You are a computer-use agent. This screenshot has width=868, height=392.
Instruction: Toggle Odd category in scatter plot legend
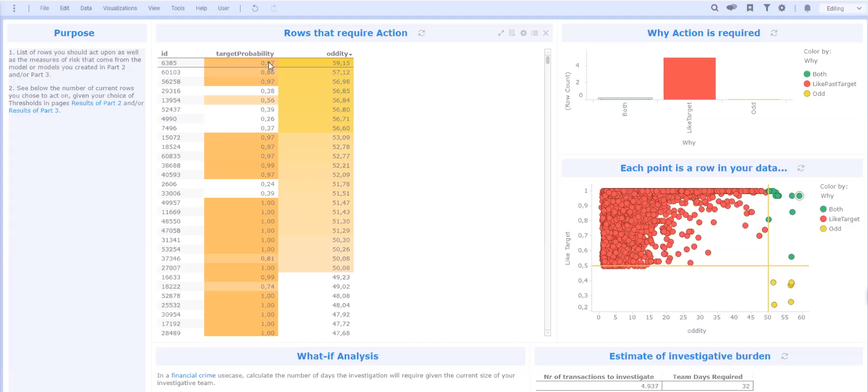[x=835, y=229]
